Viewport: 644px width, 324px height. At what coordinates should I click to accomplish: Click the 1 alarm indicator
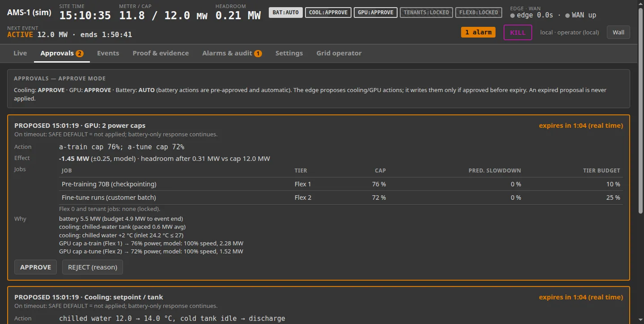pos(478,32)
